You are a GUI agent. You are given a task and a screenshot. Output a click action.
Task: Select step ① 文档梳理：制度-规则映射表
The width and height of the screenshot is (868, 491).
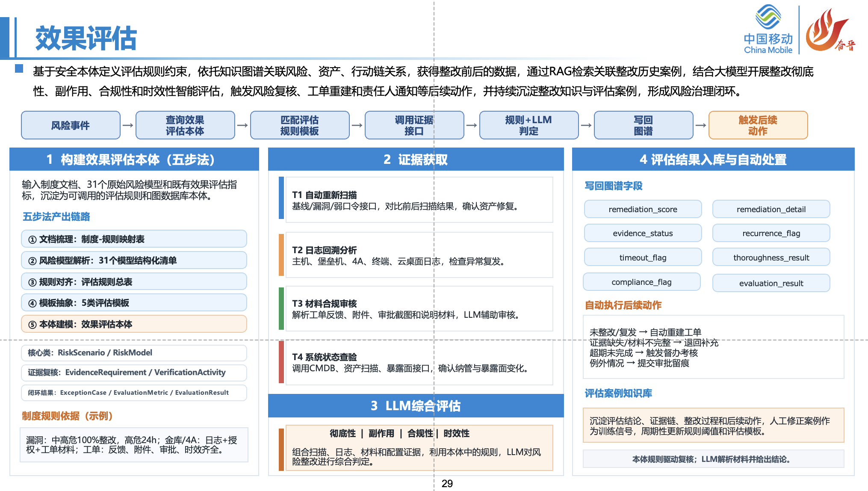tap(134, 239)
